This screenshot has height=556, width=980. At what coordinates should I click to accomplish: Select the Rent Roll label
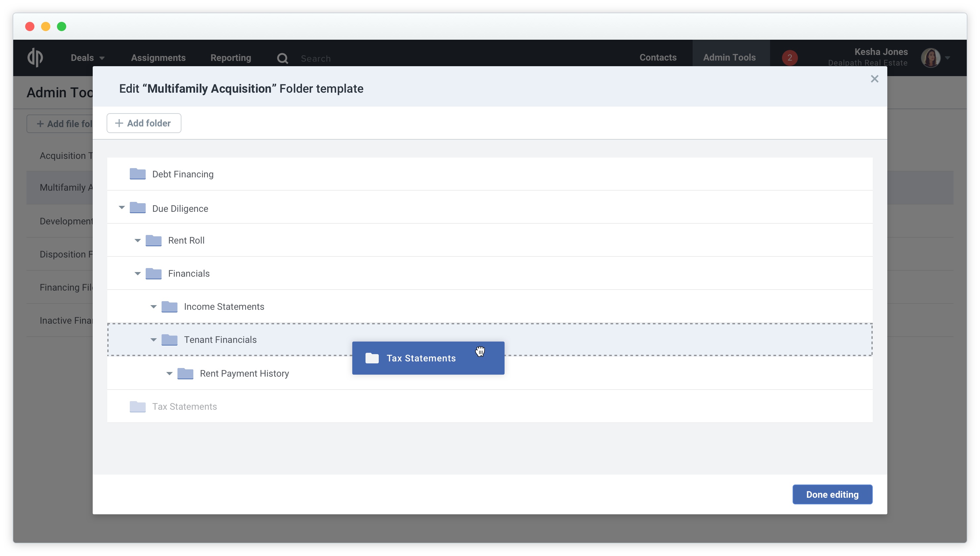tap(186, 240)
